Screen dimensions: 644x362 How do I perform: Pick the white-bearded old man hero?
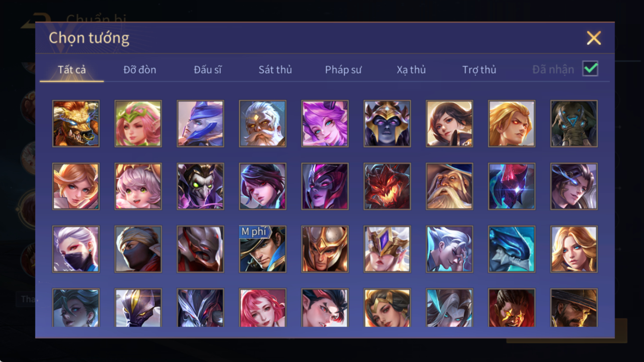263,123
